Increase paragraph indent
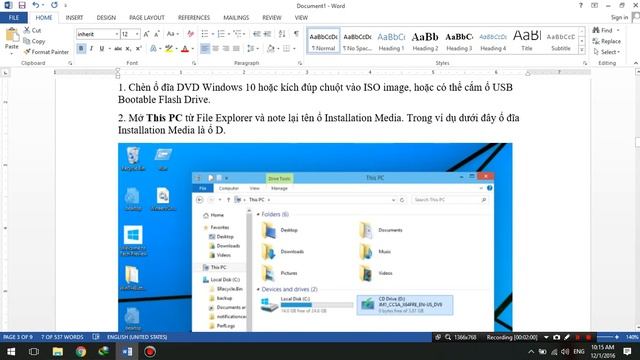The height and width of the screenshot is (360, 640). 267,34
